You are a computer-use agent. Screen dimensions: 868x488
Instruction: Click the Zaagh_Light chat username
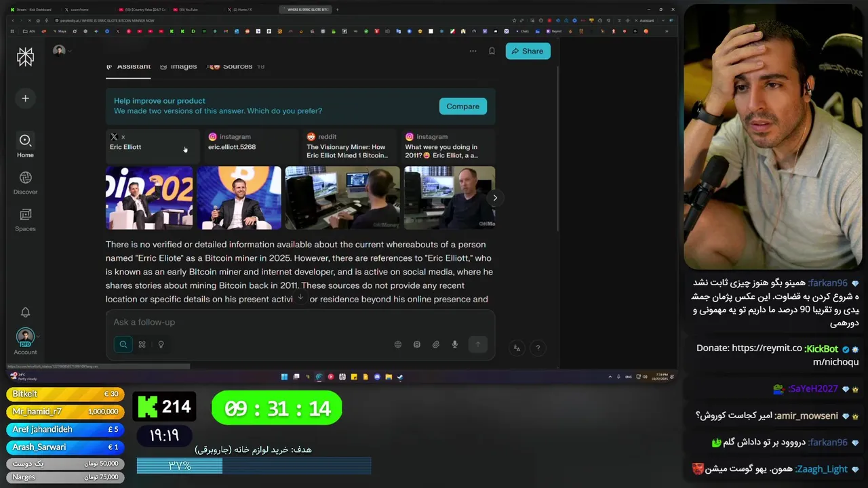click(x=821, y=468)
